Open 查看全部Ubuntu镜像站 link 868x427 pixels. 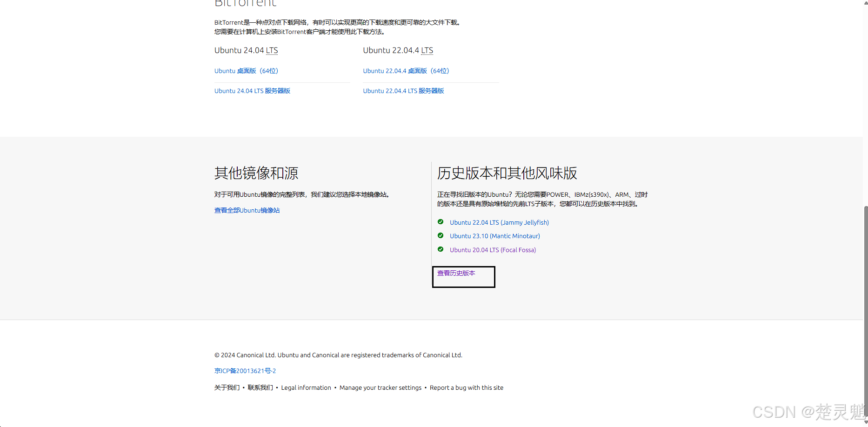[247, 210]
